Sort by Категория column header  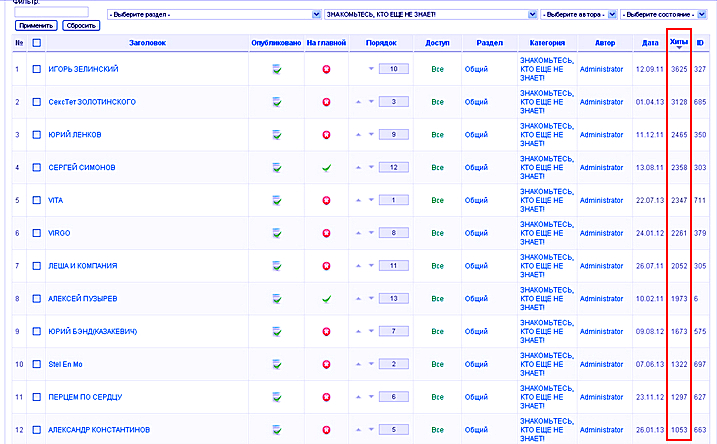(x=547, y=43)
